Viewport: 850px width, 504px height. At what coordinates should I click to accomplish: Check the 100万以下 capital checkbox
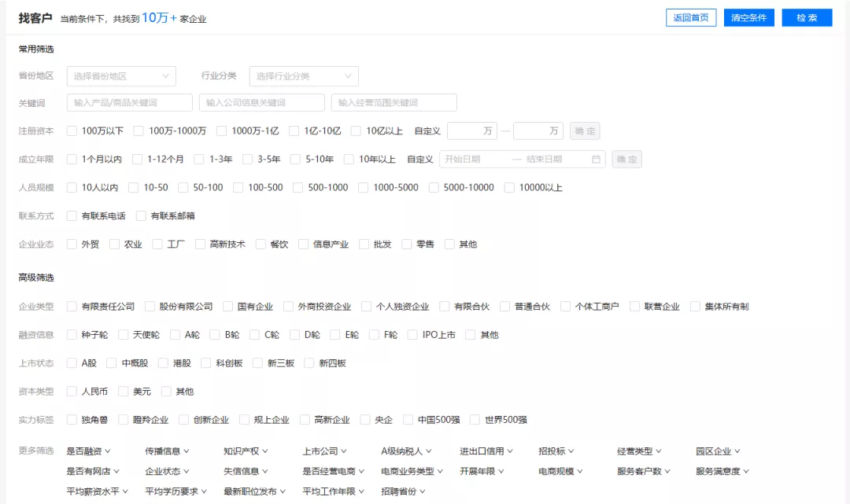[72, 131]
